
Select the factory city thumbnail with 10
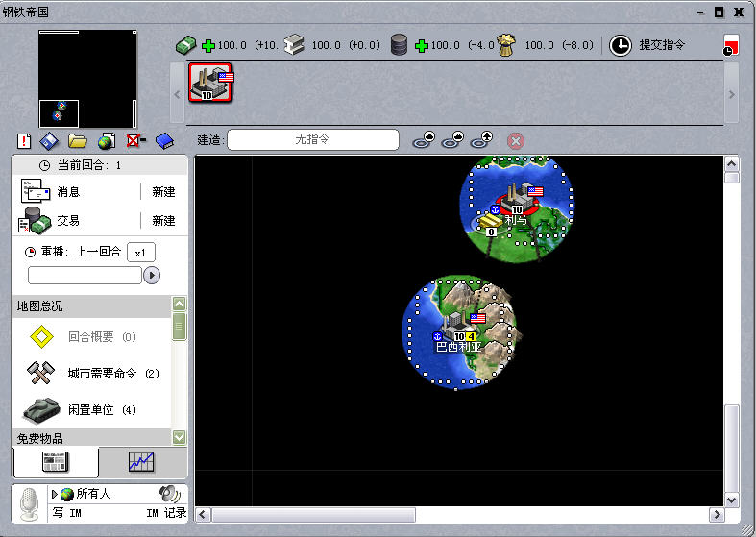coord(210,83)
